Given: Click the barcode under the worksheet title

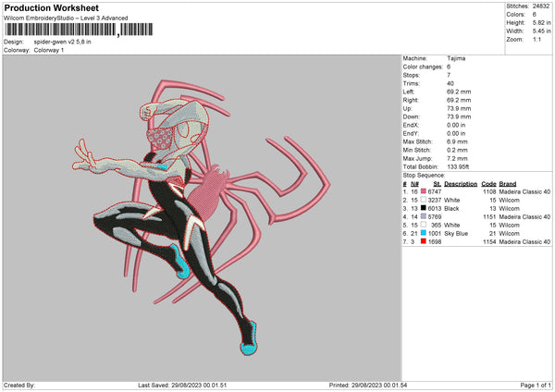Looking at the screenshot, I should tap(79, 30).
